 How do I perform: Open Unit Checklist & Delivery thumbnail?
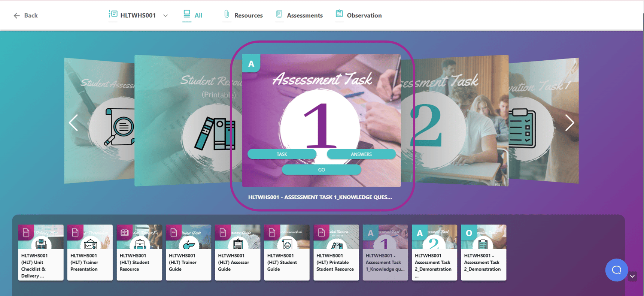(x=41, y=253)
